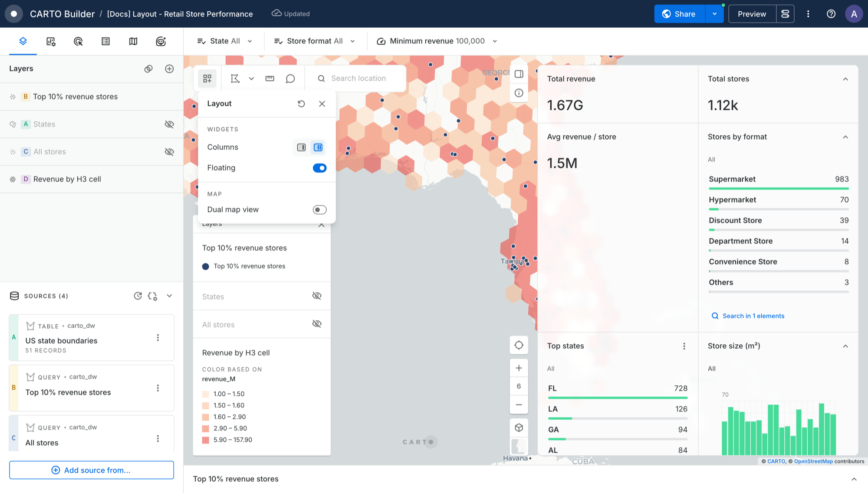Viewport: 868px width, 493px height.
Task: Open the Legend tab icon
Action: [105, 41]
